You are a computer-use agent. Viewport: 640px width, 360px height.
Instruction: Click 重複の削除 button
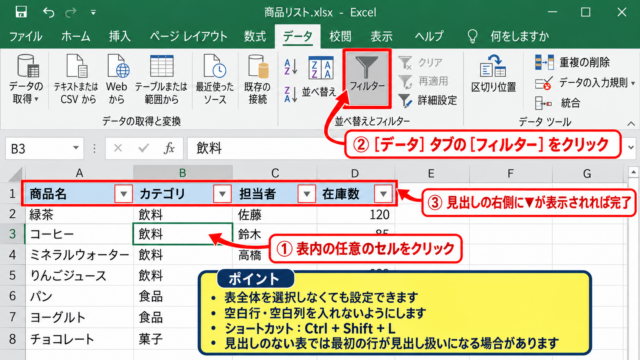coord(572,62)
